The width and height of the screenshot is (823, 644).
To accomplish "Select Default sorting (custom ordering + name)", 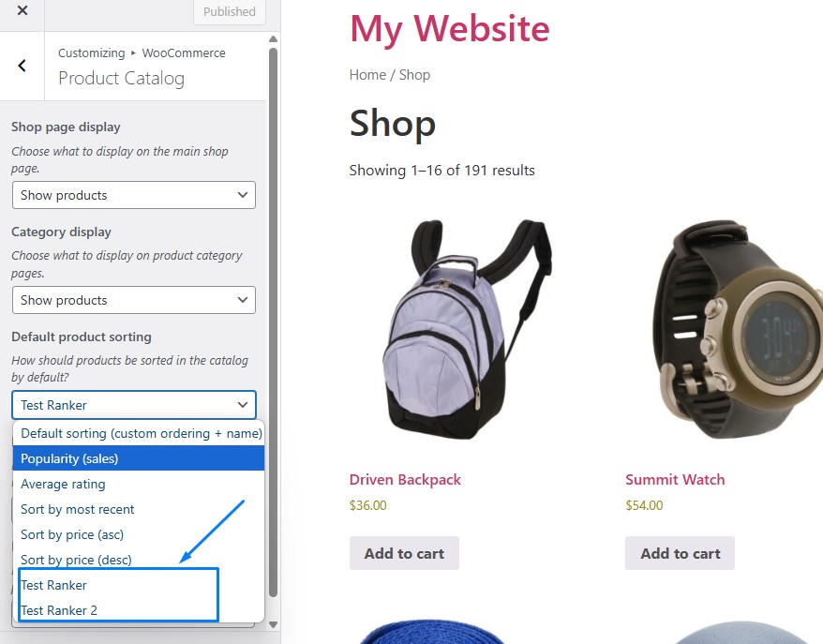I will (139, 433).
